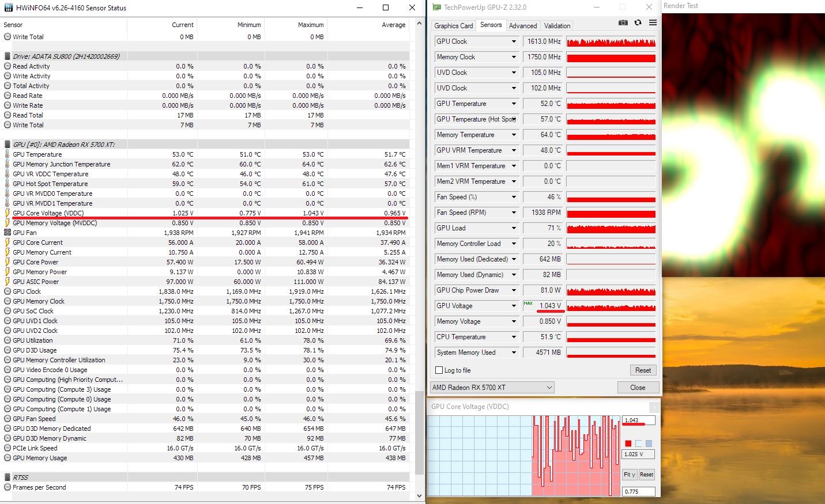Click the chip icon beside GPU [#0] header
Image resolution: width=825 pixels, height=504 pixels.
point(7,145)
